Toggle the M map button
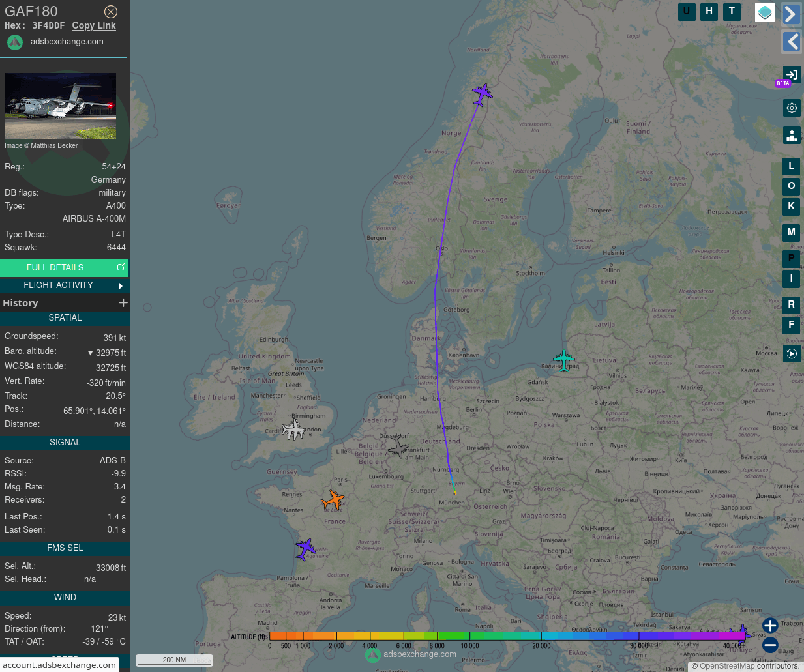This screenshot has height=672, width=804. (x=792, y=232)
